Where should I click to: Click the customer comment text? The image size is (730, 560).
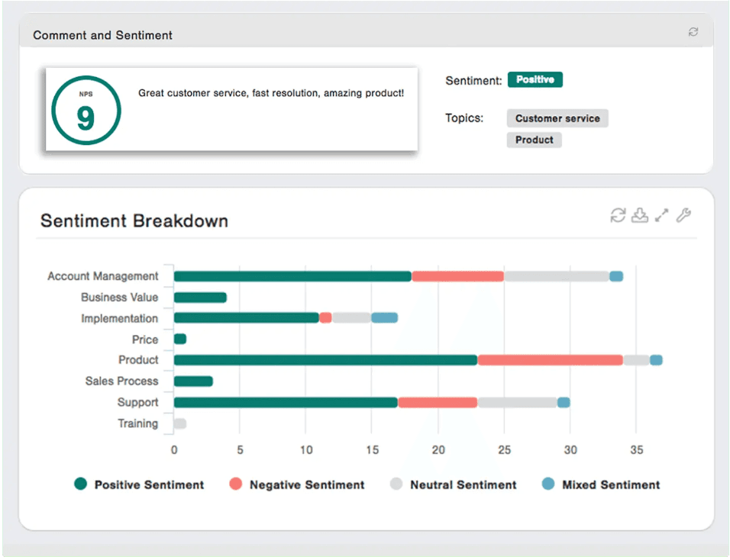[271, 93]
